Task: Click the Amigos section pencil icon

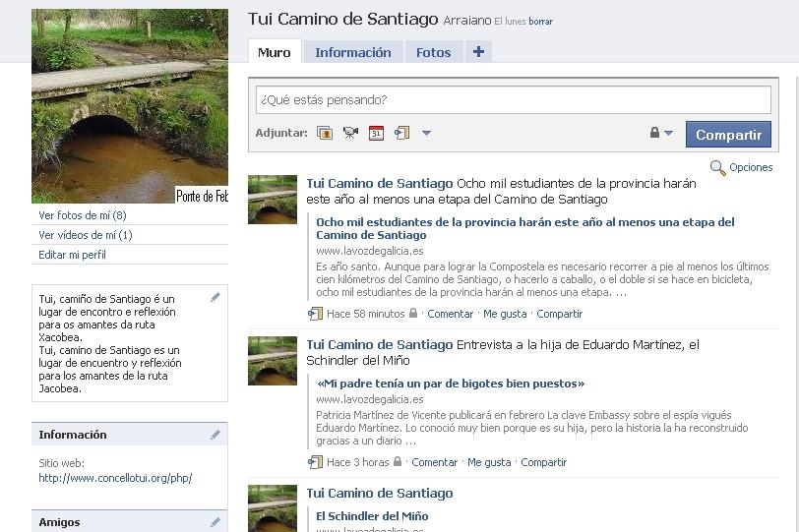Action: tap(215, 522)
